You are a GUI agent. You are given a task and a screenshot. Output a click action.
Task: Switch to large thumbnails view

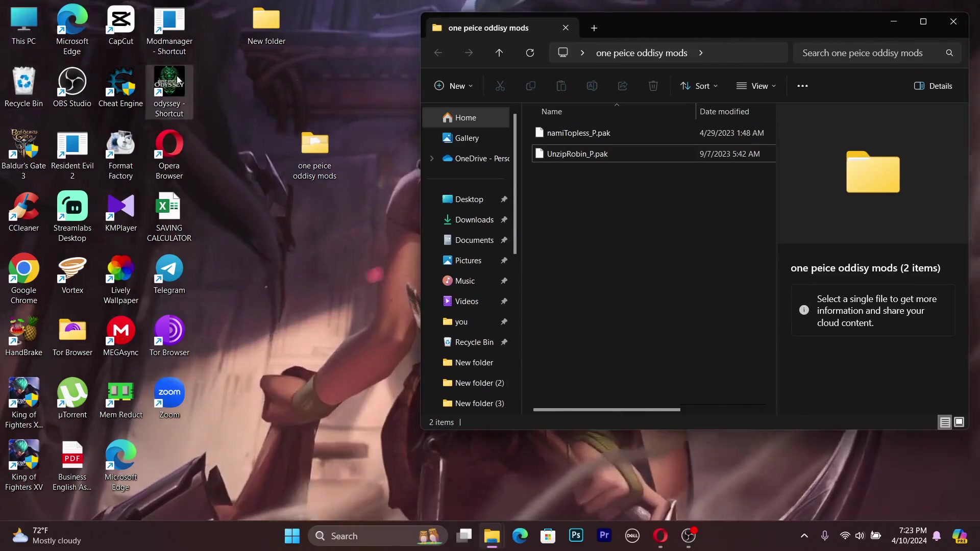960,422
